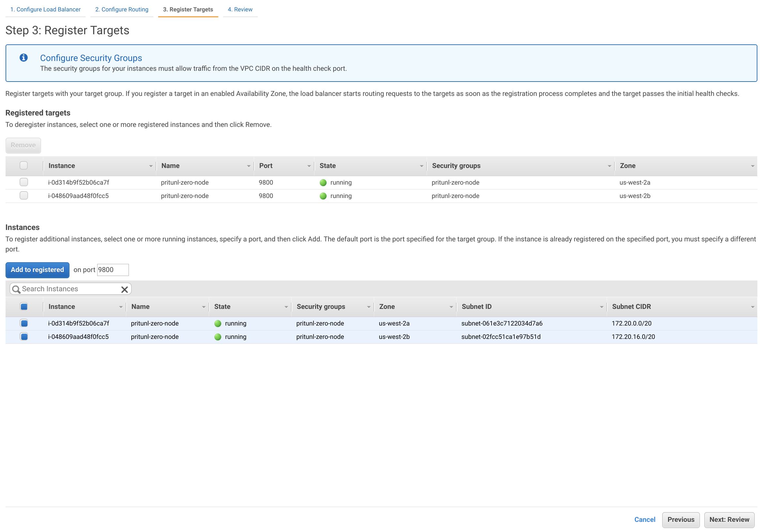Open State column sort arrow in Registered targets
Screen dimensions: 760x532
tap(421, 166)
